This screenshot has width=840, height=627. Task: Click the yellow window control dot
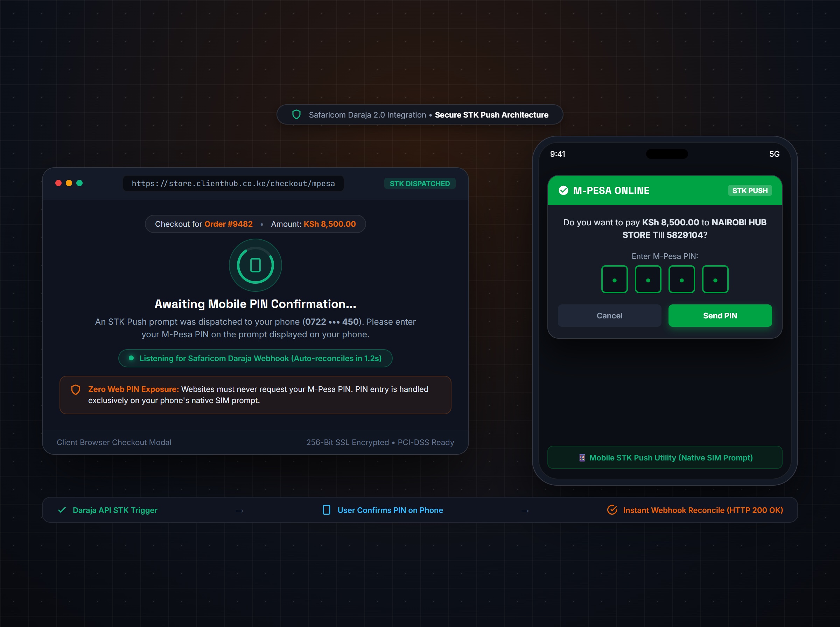tap(69, 183)
